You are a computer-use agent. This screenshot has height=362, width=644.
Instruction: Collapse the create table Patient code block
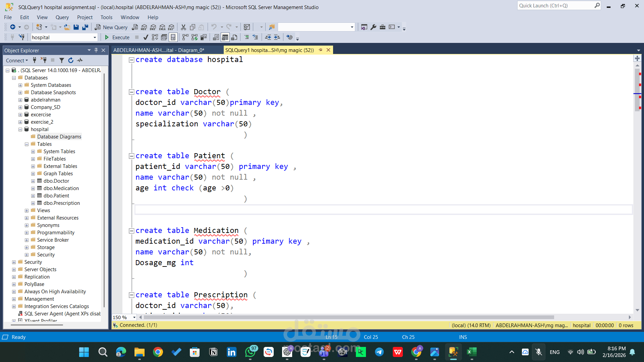pyautogui.click(x=131, y=156)
